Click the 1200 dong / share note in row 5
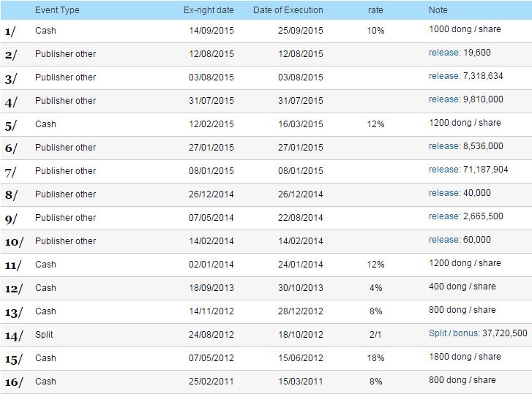The width and height of the screenshot is (532, 394). [465, 123]
